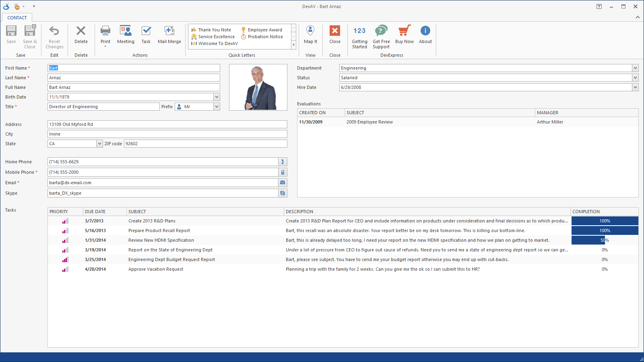Send an email via the envelope icon
This screenshot has width=644, height=362.
(283, 183)
